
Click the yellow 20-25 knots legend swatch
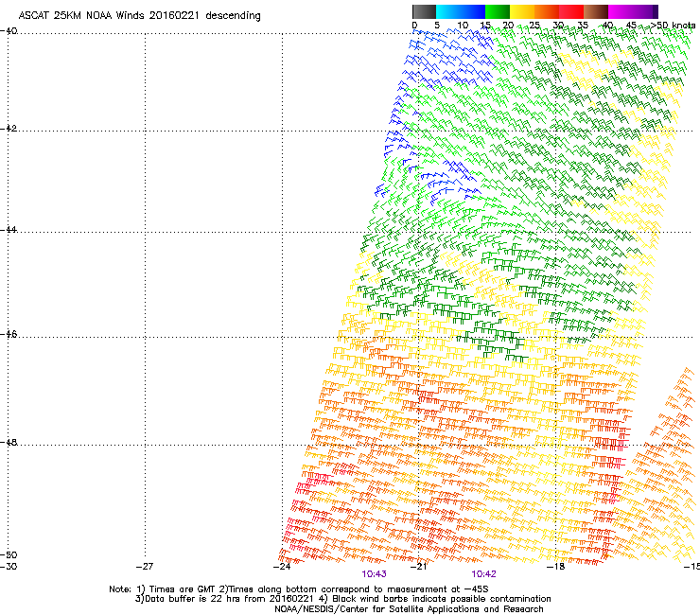pos(522,11)
